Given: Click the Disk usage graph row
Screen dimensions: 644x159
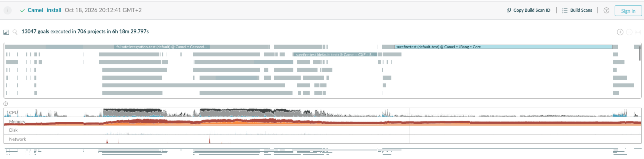Looking at the screenshot, I should [322, 130].
